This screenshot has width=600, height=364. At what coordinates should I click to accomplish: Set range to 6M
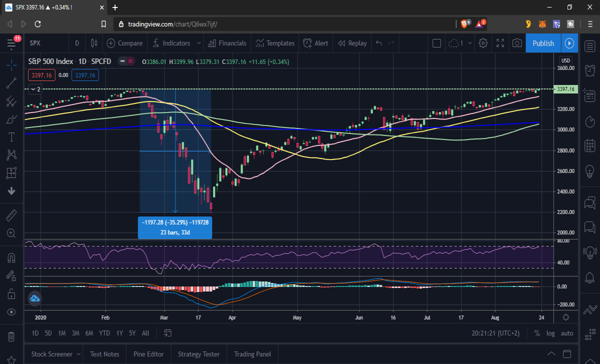[89, 333]
